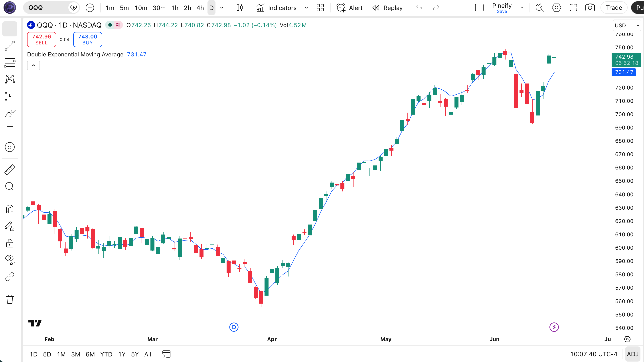
Task: Click the PIneify layout Save button
Action: click(502, 12)
